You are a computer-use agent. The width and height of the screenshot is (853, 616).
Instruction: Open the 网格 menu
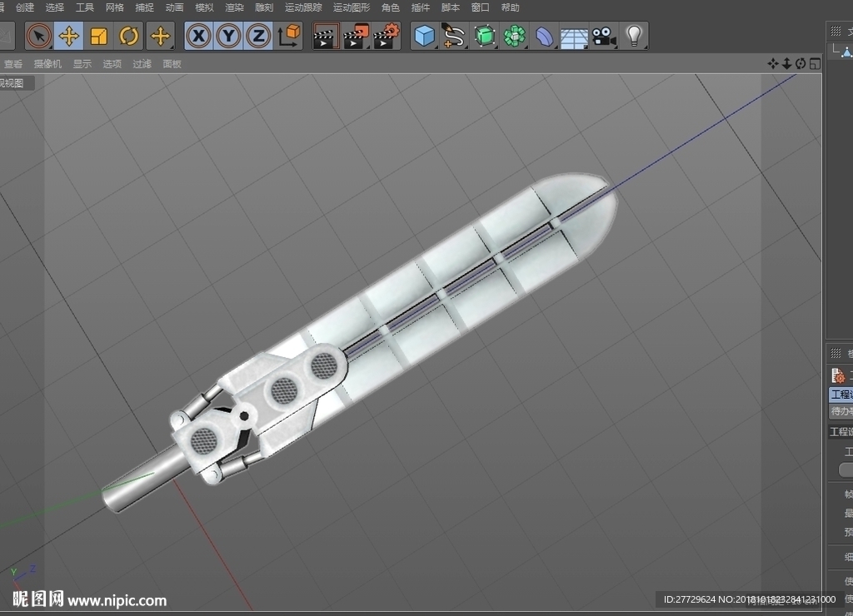114,7
